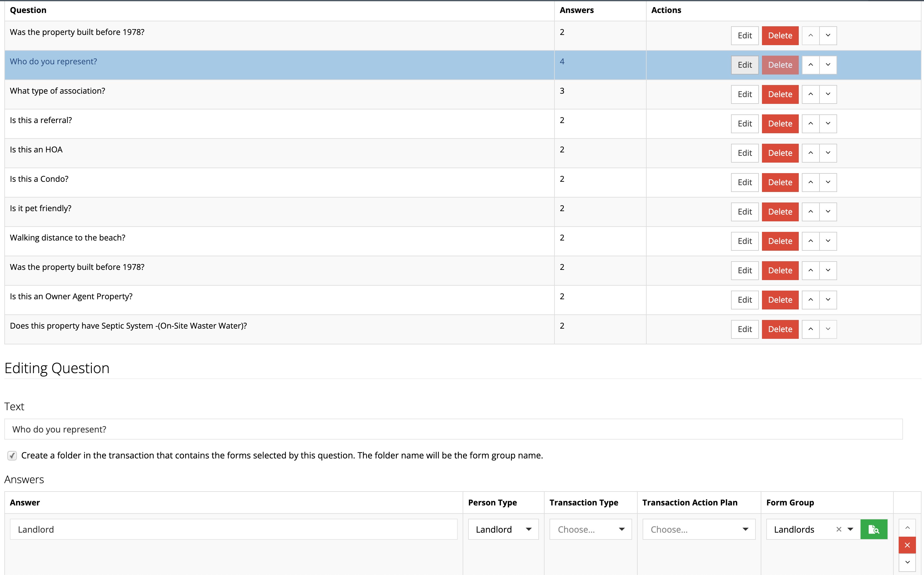Open the Transaction Type Choose dropdown
Image resolution: width=924 pixels, height=575 pixels.
click(590, 529)
